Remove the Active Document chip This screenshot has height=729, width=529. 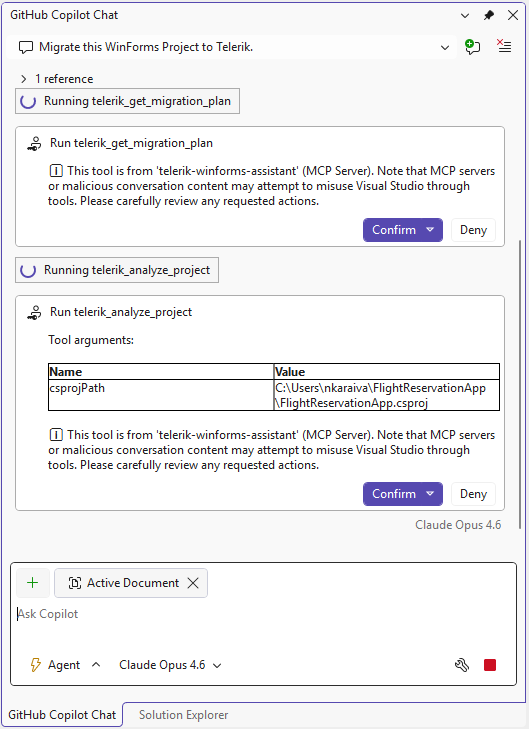pyautogui.click(x=193, y=583)
